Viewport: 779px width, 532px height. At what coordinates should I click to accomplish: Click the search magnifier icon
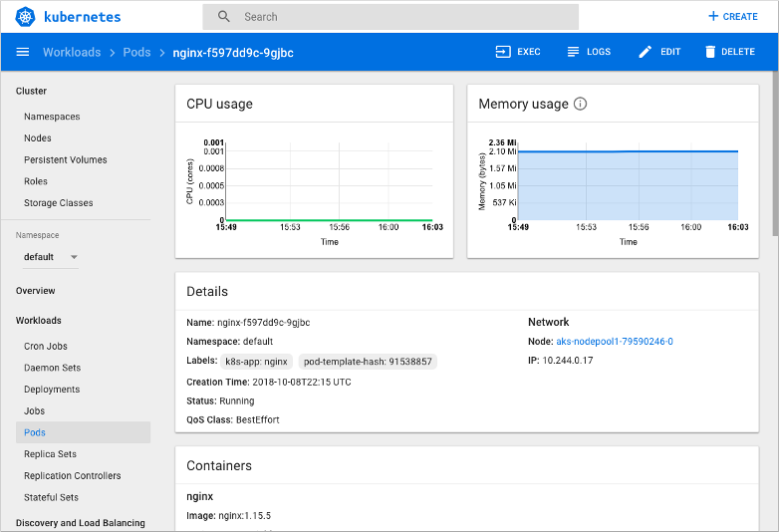[x=224, y=17]
